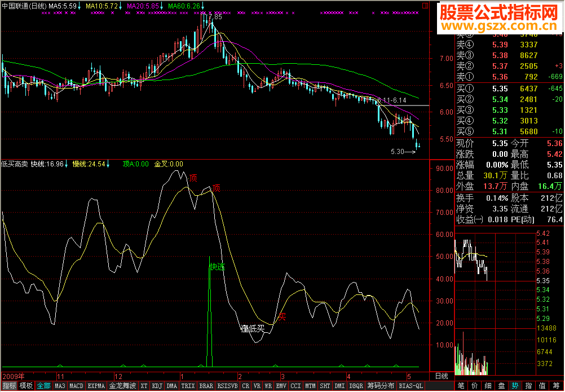
Task: Click the MA20:5.85 moving average label
Action: click(143, 6)
